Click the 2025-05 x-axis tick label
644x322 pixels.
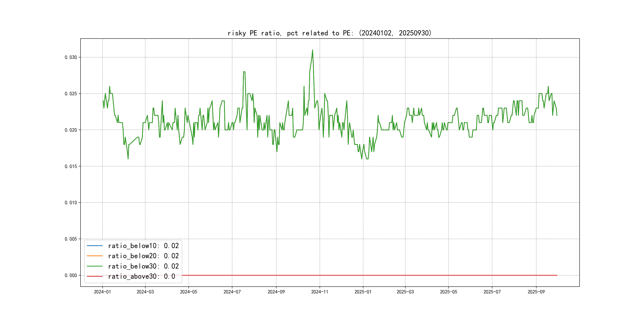click(x=448, y=292)
